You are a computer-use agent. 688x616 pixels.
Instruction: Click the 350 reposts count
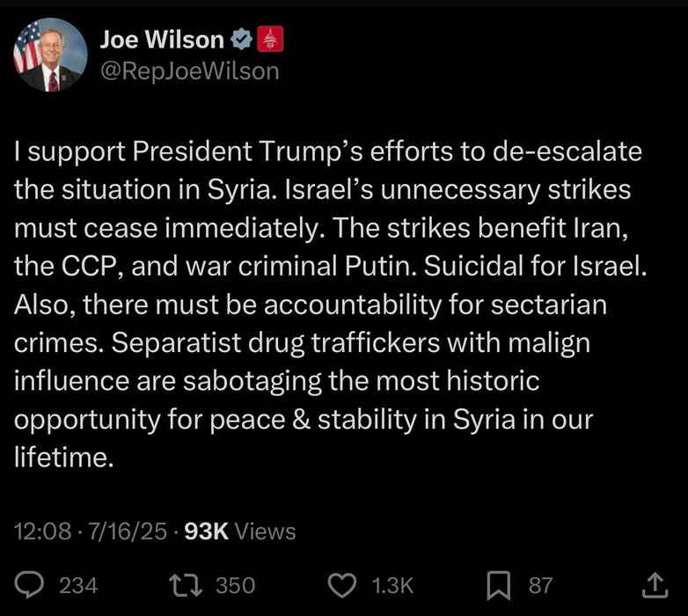[236, 585]
